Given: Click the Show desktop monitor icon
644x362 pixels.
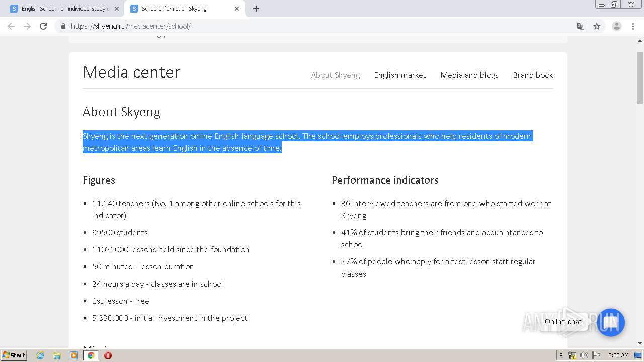Looking at the screenshot, I should pyautogui.click(x=638, y=355).
